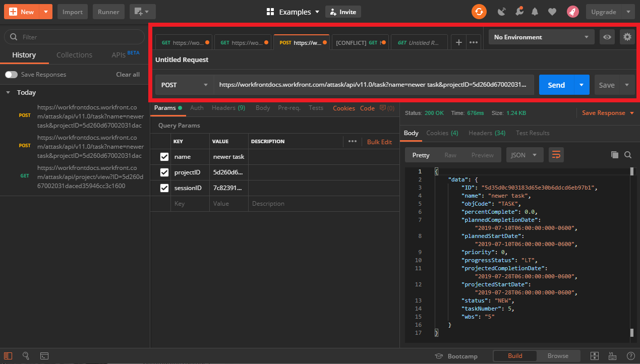The width and height of the screenshot is (640, 364).
Task: Click the history Filter search field
Action: pyautogui.click(x=74, y=37)
